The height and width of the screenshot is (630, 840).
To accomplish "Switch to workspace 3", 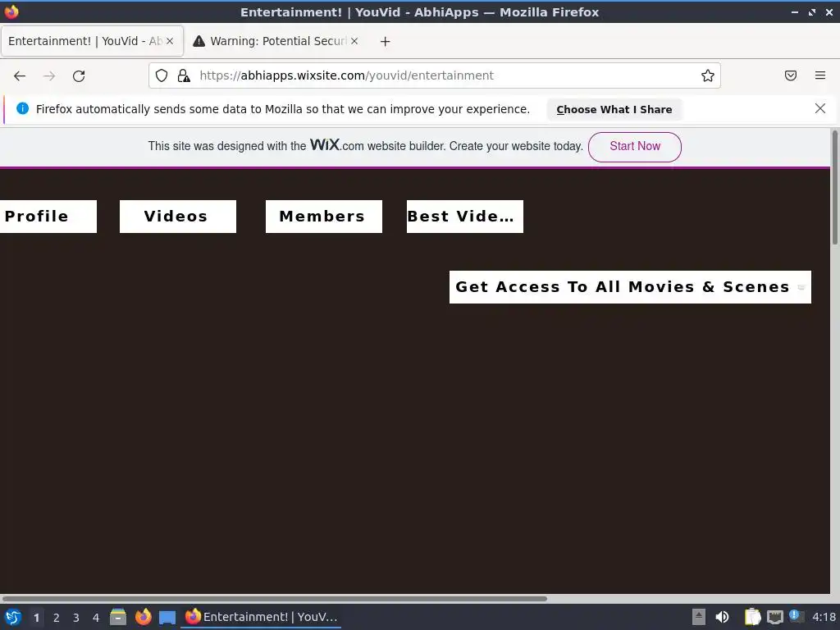I will pos(76,618).
